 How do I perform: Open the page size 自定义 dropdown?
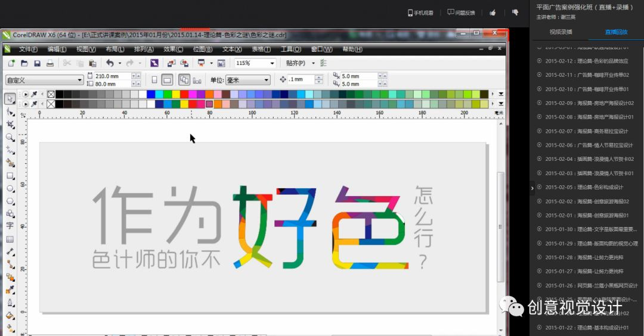coord(79,80)
